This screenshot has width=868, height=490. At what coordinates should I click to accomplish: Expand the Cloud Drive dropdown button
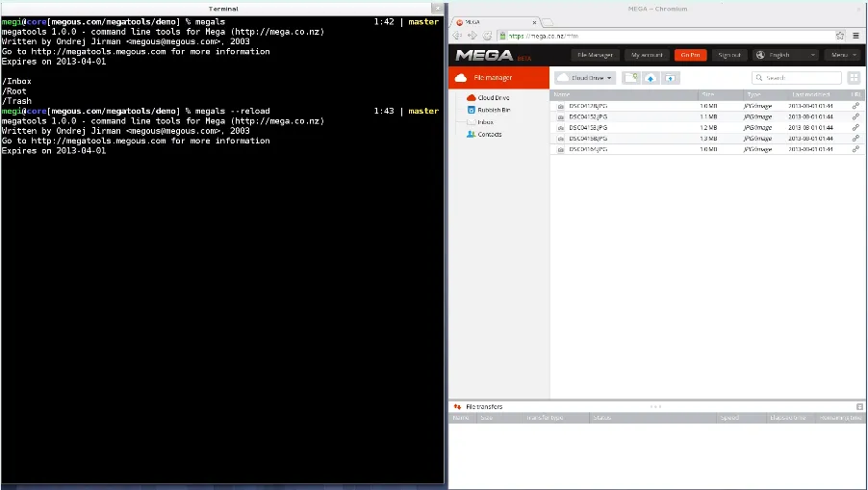585,78
